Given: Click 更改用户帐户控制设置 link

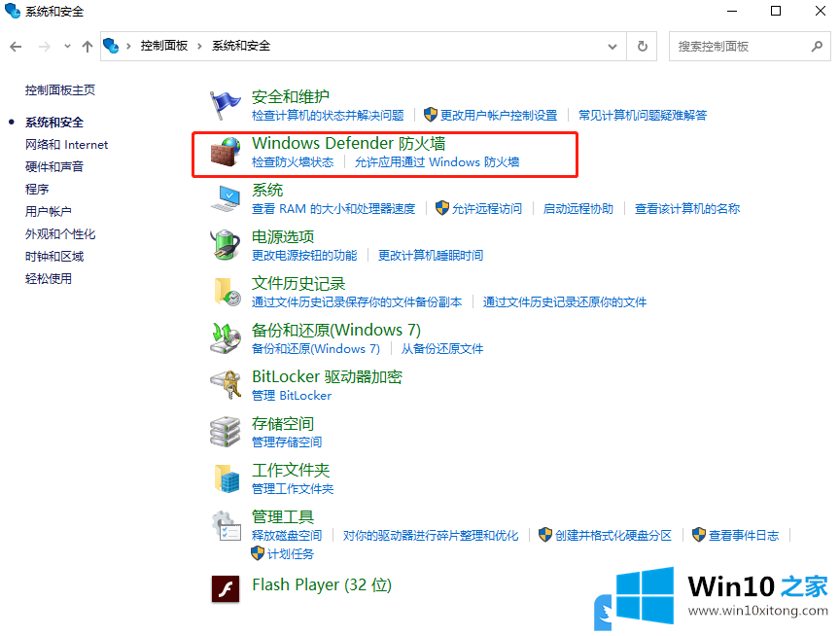Looking at the screenshot, I should [x=498, y=115].
